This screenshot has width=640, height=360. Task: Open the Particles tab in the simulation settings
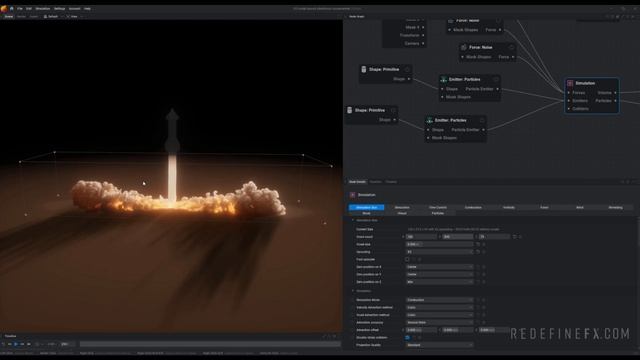coord(438,213)
